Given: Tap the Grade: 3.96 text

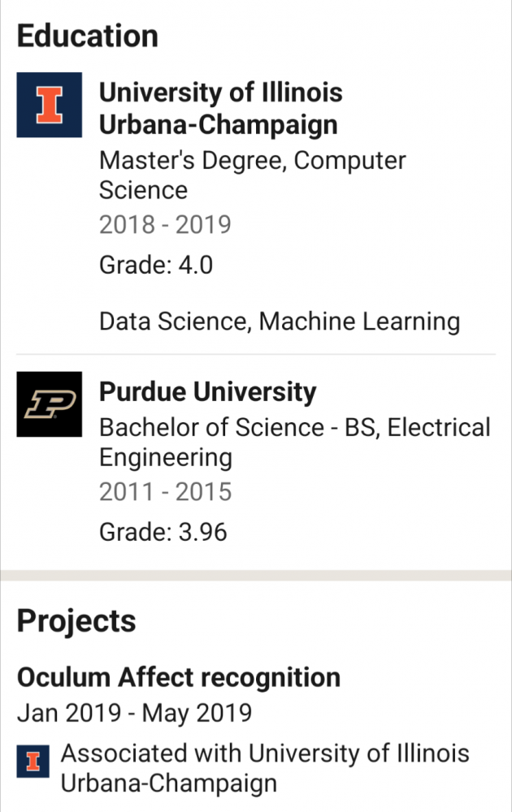Looking at the screenshot, I should (x=163, y=532).
